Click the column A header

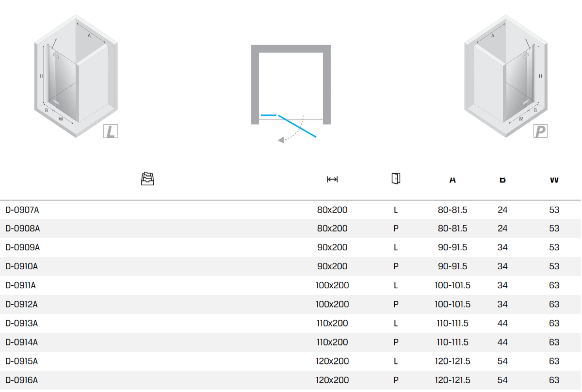click(x=453, y=180)
